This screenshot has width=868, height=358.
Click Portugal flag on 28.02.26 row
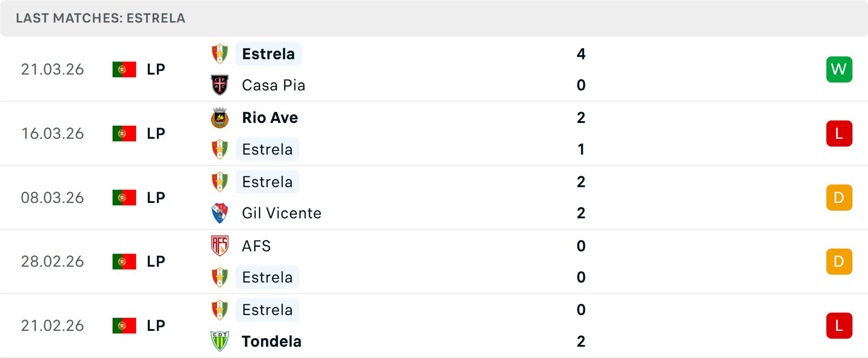point(124,261)
